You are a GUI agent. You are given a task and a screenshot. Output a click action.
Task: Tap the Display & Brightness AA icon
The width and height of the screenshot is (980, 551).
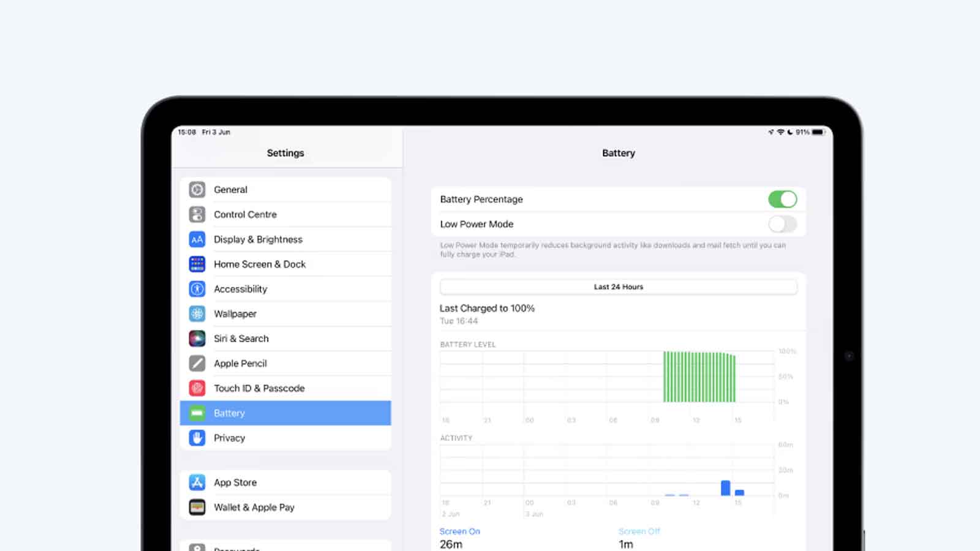(x=197, y=239)
